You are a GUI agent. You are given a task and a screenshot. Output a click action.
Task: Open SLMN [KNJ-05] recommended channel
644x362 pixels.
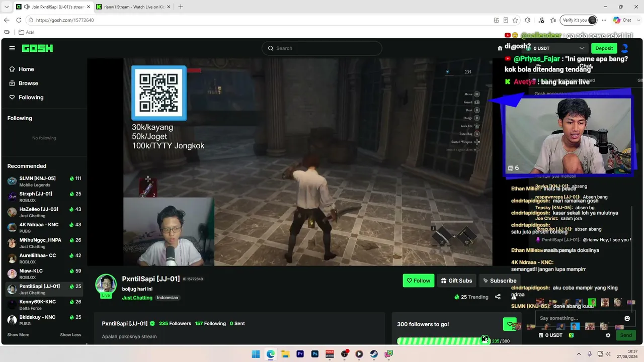tap(44, 182)
